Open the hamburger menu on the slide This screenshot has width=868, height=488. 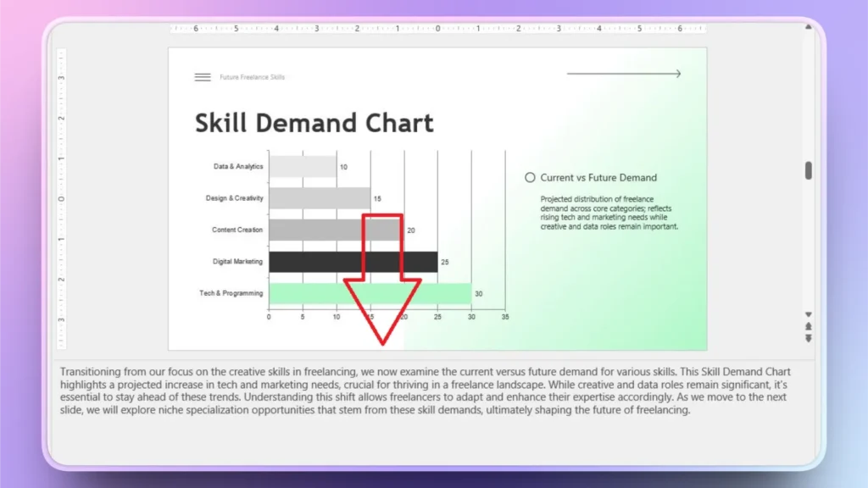click(203, 77)
